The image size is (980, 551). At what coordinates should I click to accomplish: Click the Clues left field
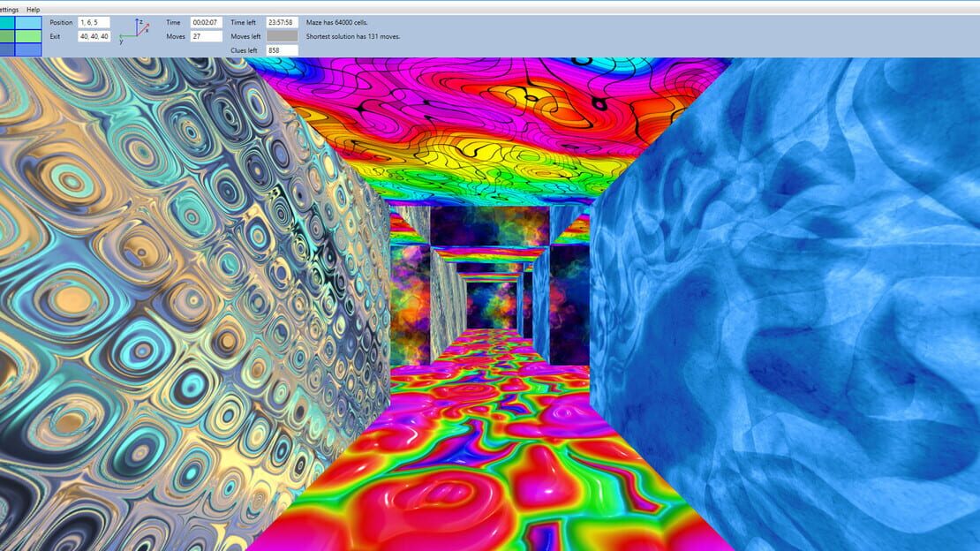(x=282, y=50)
